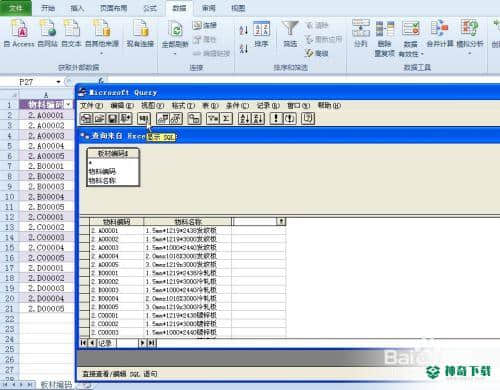Select 物料名称 field in the table box
The height and width of the screenshot is (390, 500).
(x=102, y=181)
